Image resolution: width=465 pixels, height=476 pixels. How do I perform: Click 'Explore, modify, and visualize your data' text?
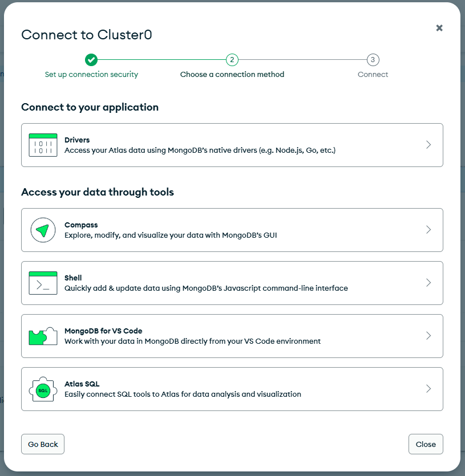click(x=171, y=235)
